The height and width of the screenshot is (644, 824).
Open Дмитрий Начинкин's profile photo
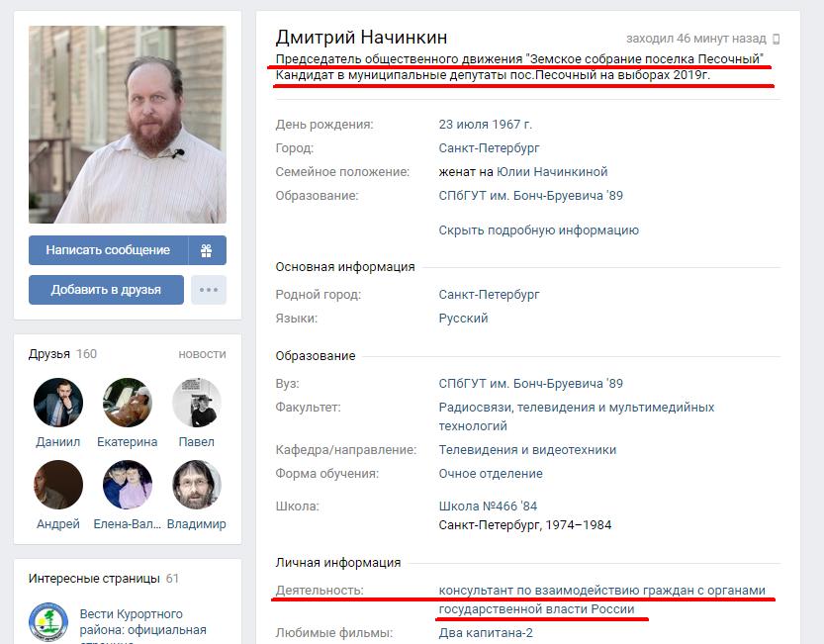[128, 125]
